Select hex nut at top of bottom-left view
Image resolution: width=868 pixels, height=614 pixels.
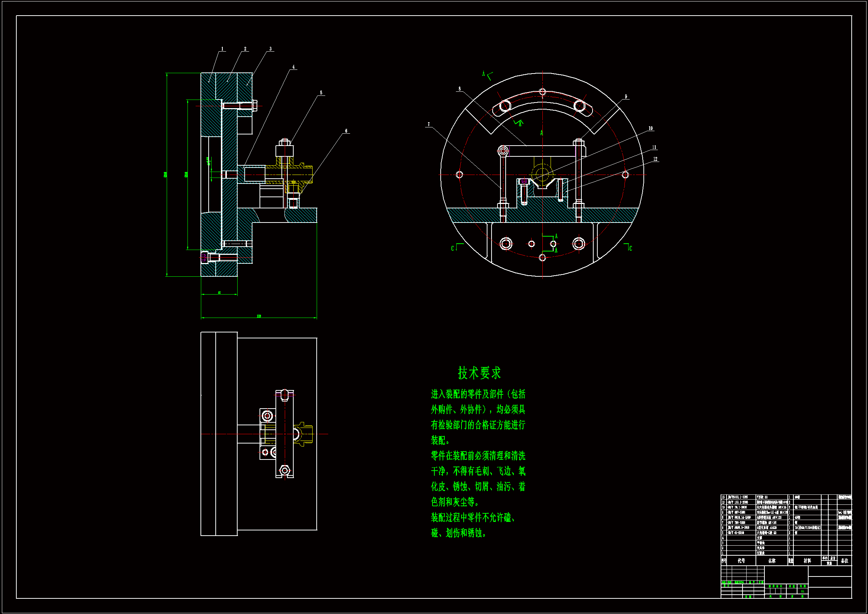[x=285, y=395]
